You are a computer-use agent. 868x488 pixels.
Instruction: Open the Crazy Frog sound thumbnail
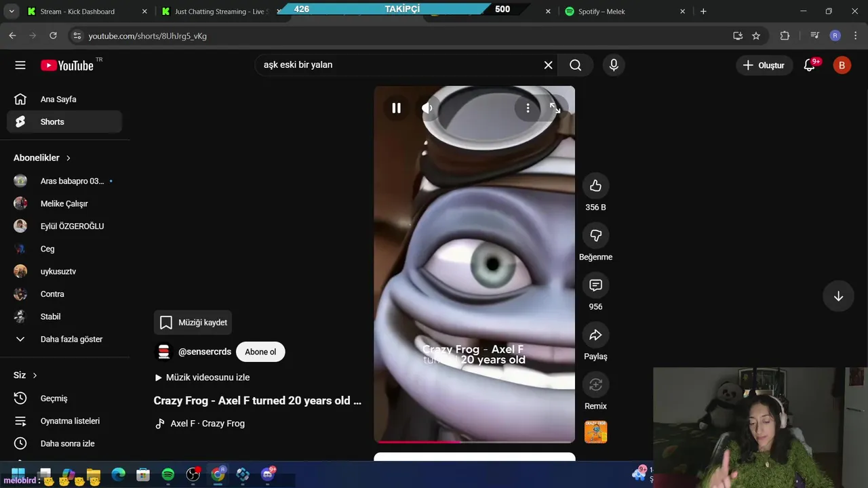[595, 432]
